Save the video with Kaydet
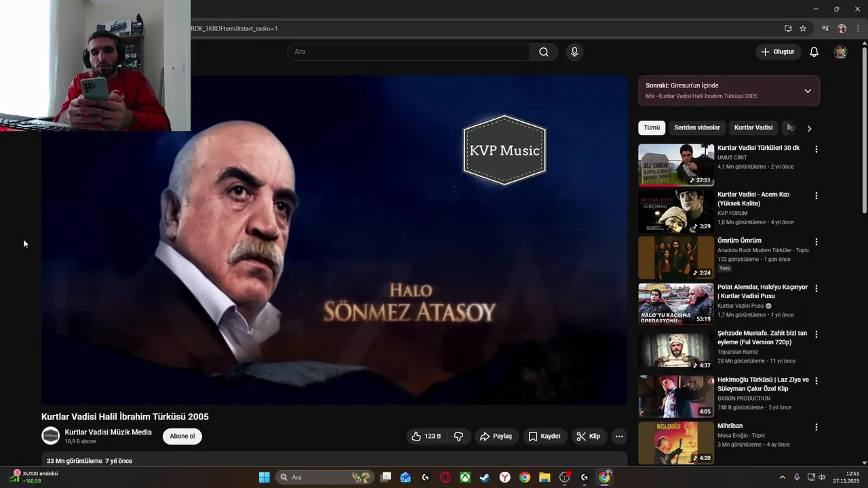This screenshot has width=868, height=488. [545, 436]
